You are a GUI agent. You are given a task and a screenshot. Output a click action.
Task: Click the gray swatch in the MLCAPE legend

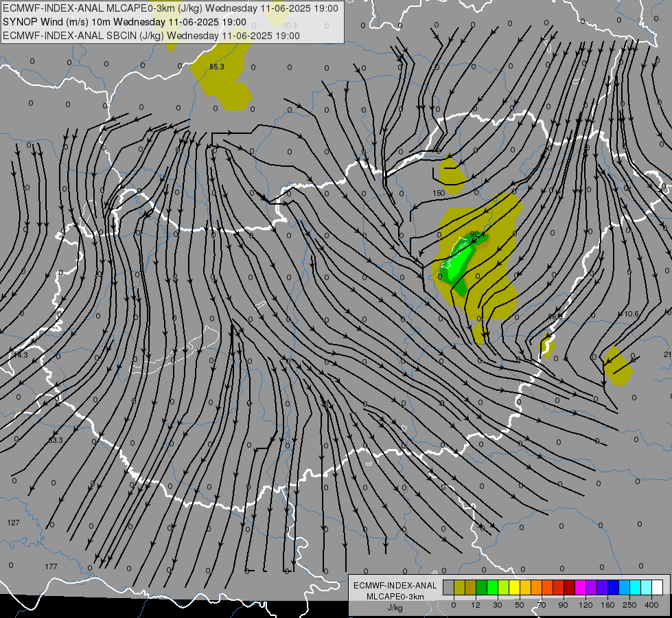point(449,588)
